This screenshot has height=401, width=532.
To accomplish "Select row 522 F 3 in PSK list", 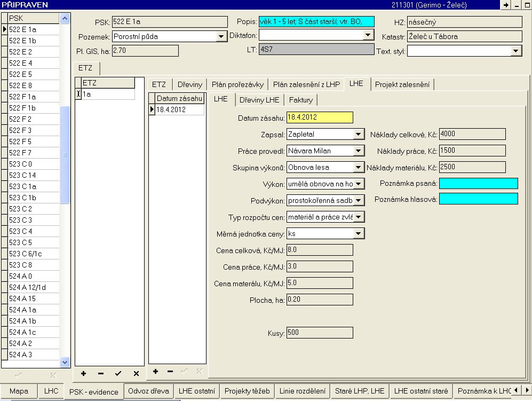I will 34,130.
